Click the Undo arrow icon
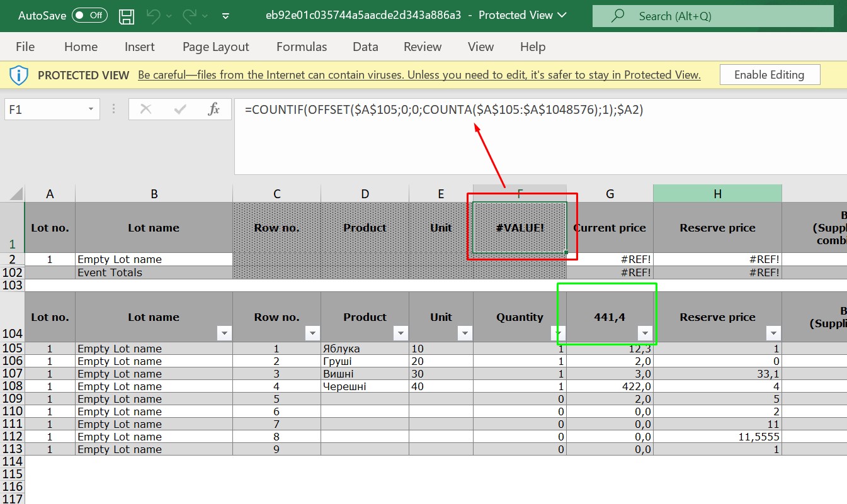Viewport: 847px width, 504px height. [152, 16]
